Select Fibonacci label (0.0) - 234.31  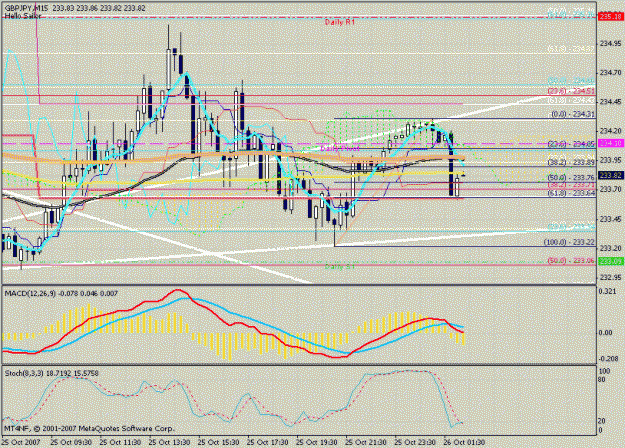click(x=573, y=114)
